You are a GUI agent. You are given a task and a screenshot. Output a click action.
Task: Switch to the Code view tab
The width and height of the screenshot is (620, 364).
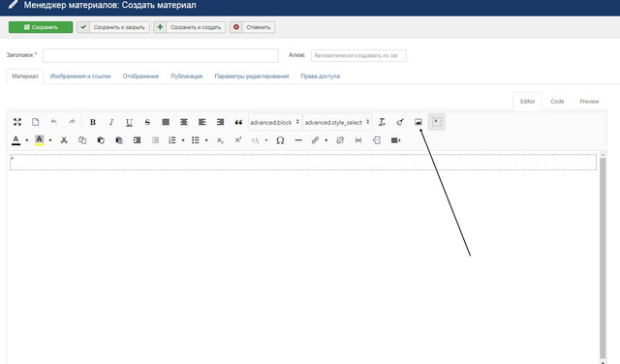557,102
